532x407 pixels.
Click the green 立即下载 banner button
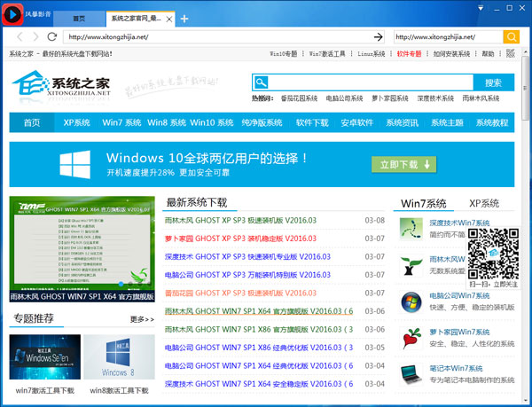[x=403, y=164]
